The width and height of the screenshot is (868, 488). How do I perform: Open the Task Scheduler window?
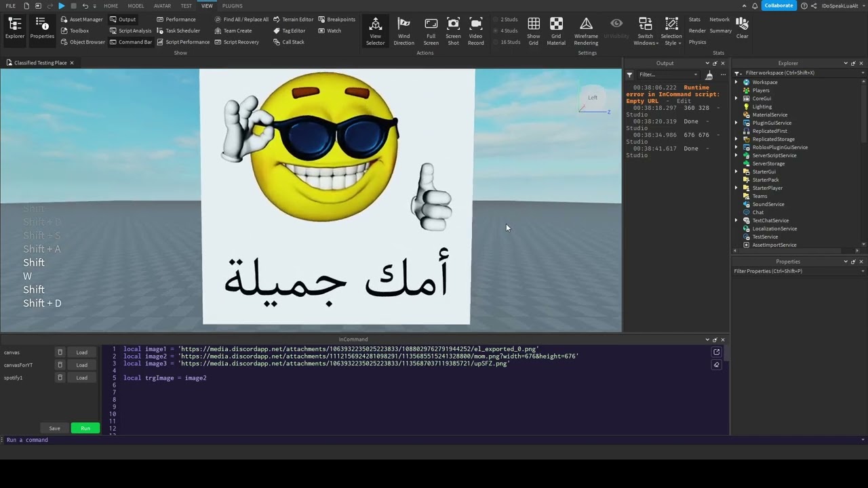pos(178,30)
